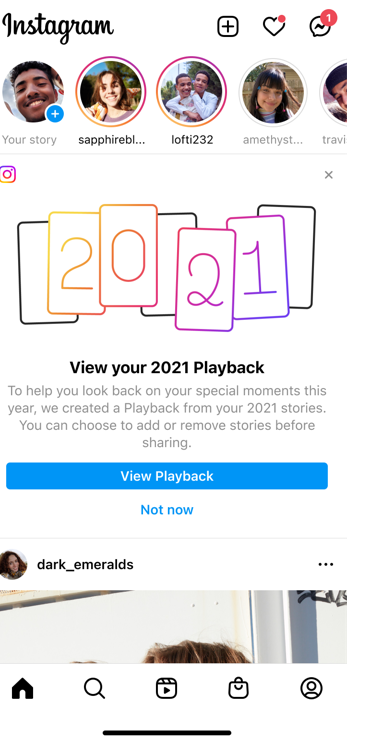This screenshot has height=742, width=377.
Task: View the sapphirebl... story
Action: 111,92
